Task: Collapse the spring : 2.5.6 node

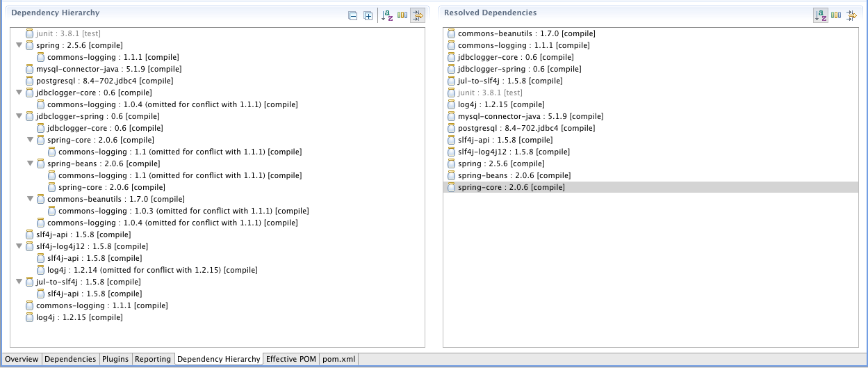Action: pyautogui.click(x=19, y=45)
